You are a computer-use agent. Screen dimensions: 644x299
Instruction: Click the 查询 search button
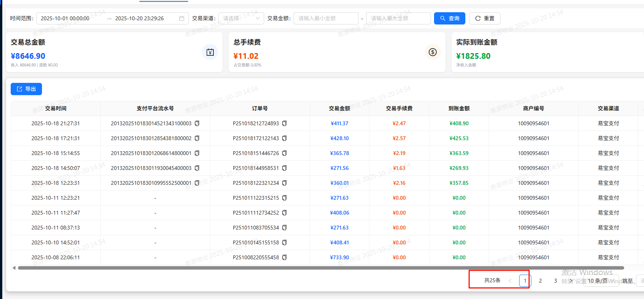coord(449,18)
